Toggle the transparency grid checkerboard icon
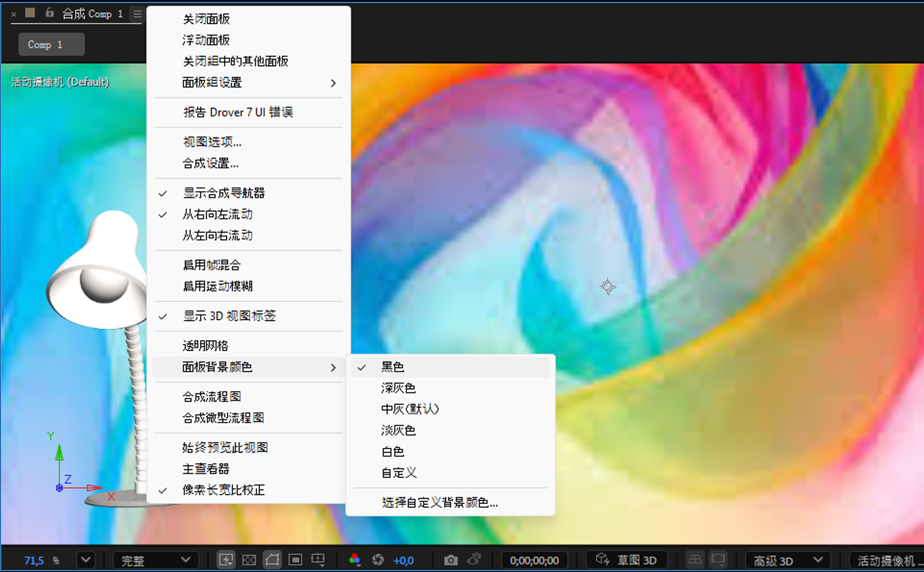The width and height of the screenshot is (924, 572). point(249,559)
